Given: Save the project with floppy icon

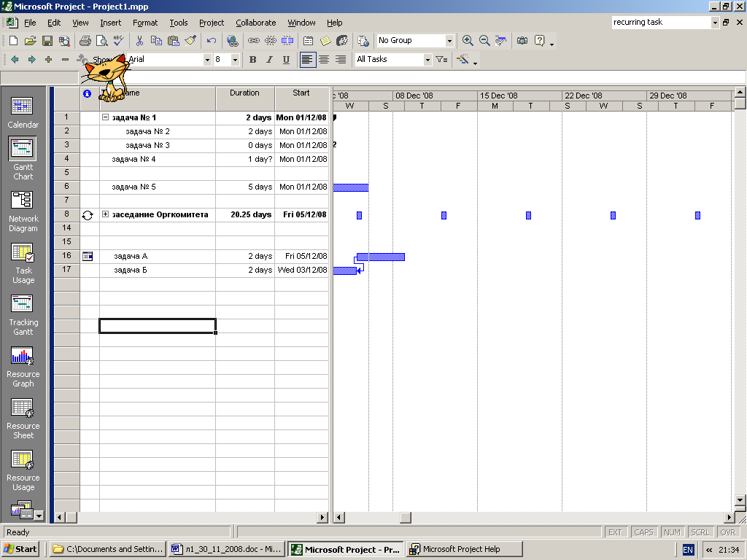Looking at the screenshot, I should click(x=47, y=41).
